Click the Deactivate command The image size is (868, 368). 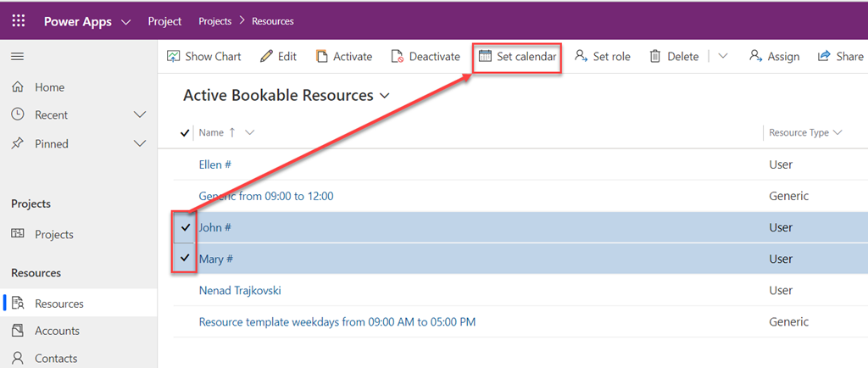[425, 56]
